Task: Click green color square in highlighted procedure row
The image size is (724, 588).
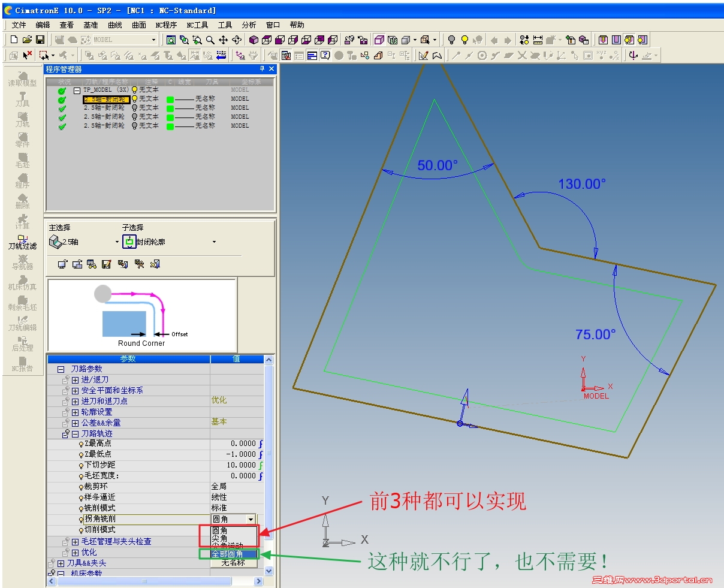Action: [170, 99]
